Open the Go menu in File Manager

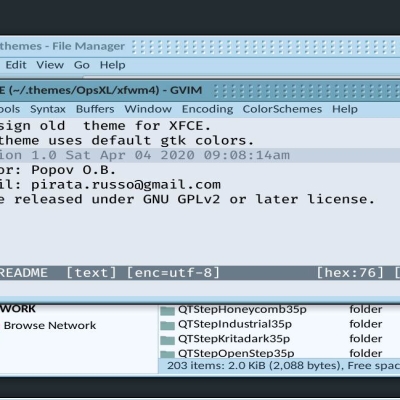[82, 65]
